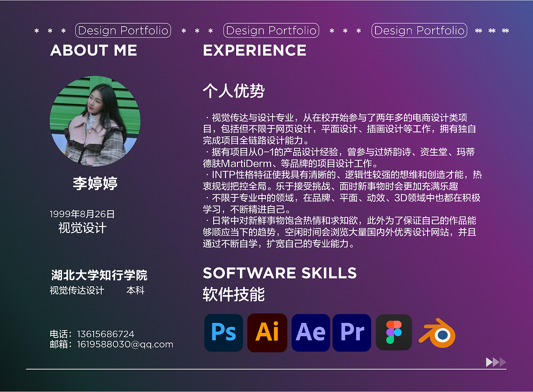Click the paragraph starting with INTP性格特征
Image resolution: width=533 pixels, height=392 pixels.
click(342, 180)
